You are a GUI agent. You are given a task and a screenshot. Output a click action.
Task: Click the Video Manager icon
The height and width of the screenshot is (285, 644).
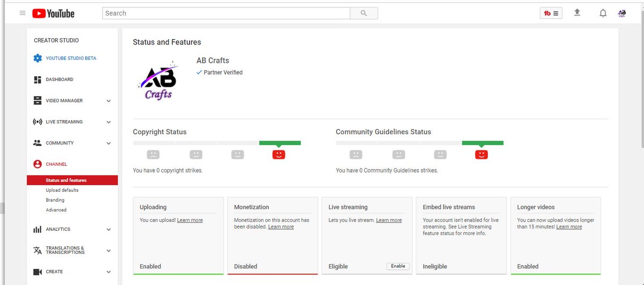click(x=38, y=100)
